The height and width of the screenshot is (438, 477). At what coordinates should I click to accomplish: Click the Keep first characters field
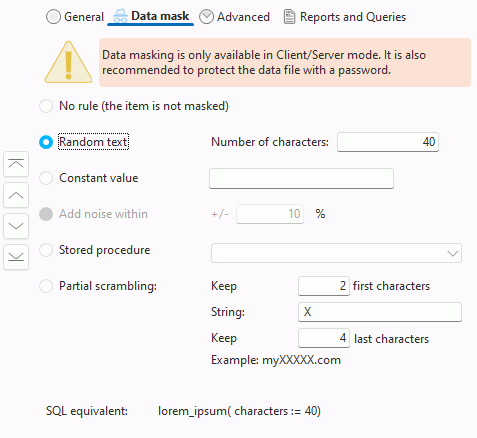(x=324, y=286)
